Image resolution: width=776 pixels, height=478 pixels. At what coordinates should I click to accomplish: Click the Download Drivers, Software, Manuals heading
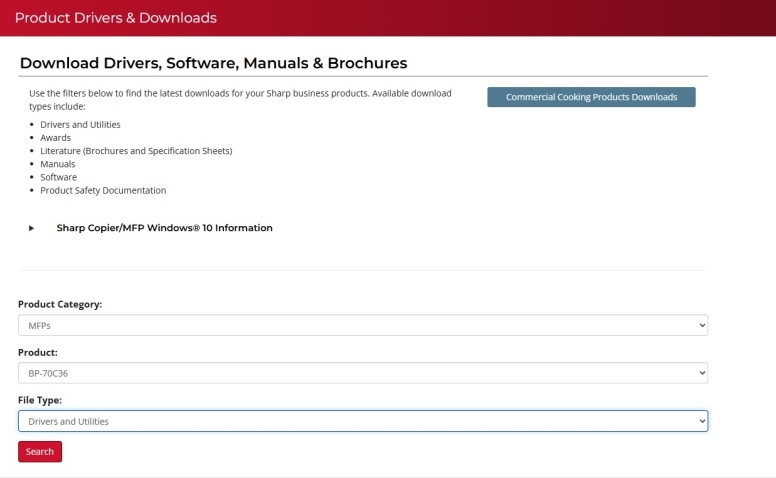click(x=213, y=63)
